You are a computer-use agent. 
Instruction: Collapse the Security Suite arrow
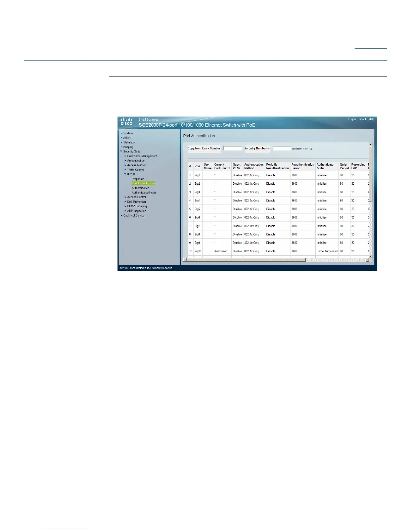click(x=121, y=151)
